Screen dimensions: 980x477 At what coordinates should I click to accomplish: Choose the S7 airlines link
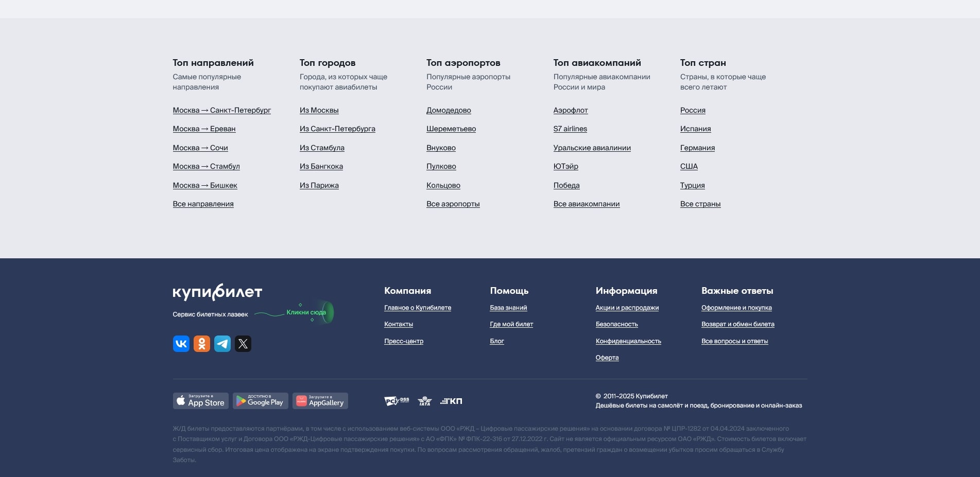tap(570, 129)
